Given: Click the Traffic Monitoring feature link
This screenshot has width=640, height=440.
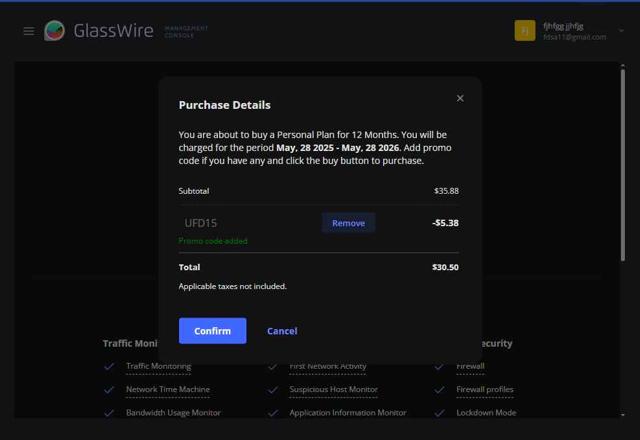Looking at the screenshot, I should point(158,366).
